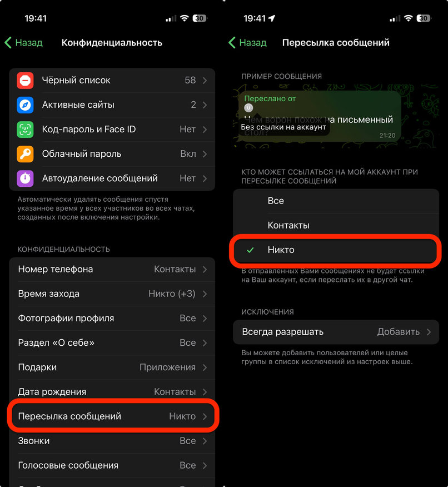The image size is (448, 487).
Task: Select the checked Никто option
Action: [336, 250]
